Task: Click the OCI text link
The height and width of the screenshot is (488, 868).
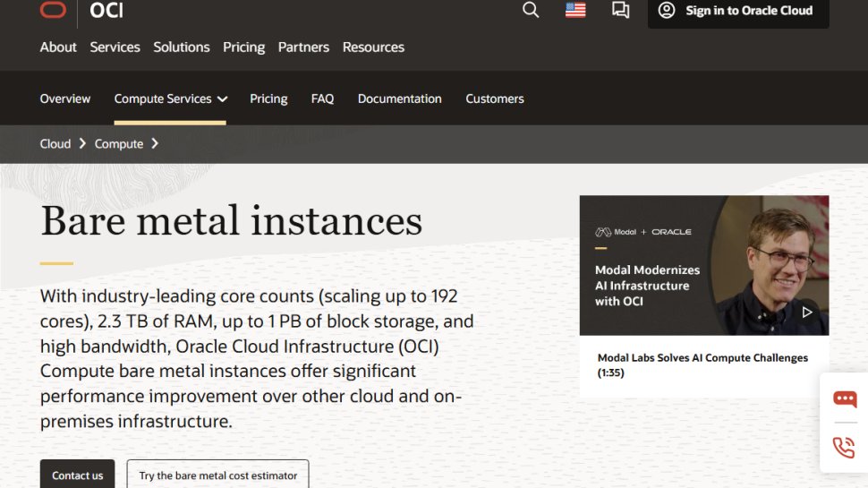Action: [x=106, y=11]
